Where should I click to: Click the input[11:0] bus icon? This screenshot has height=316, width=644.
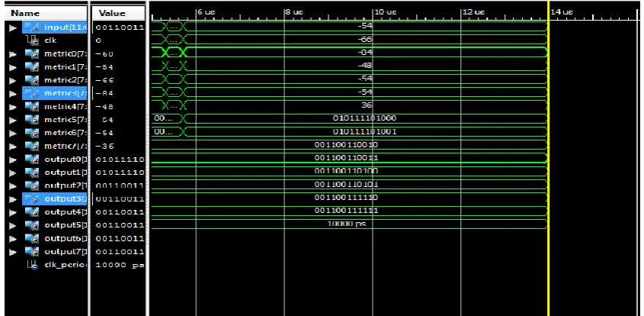[31, 28]
